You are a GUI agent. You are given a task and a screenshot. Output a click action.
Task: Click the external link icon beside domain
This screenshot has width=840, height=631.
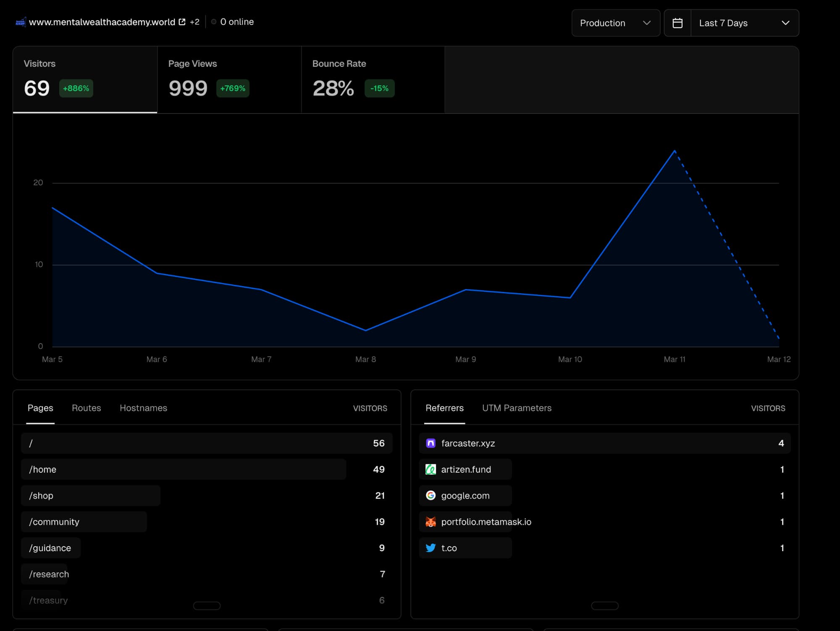click(182, 22)
